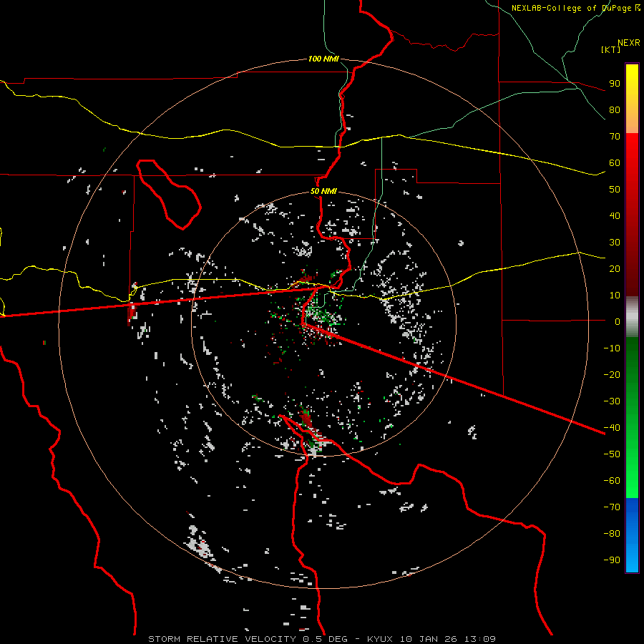This screenshot has width=644, height=644.
Task: Click the 0 scale label
Action: click(618, 322)
